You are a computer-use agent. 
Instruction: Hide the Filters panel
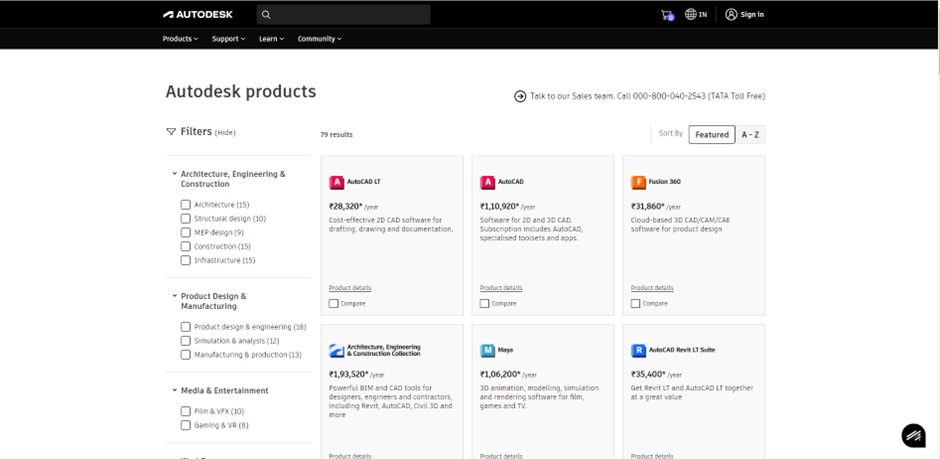[225, 132]
